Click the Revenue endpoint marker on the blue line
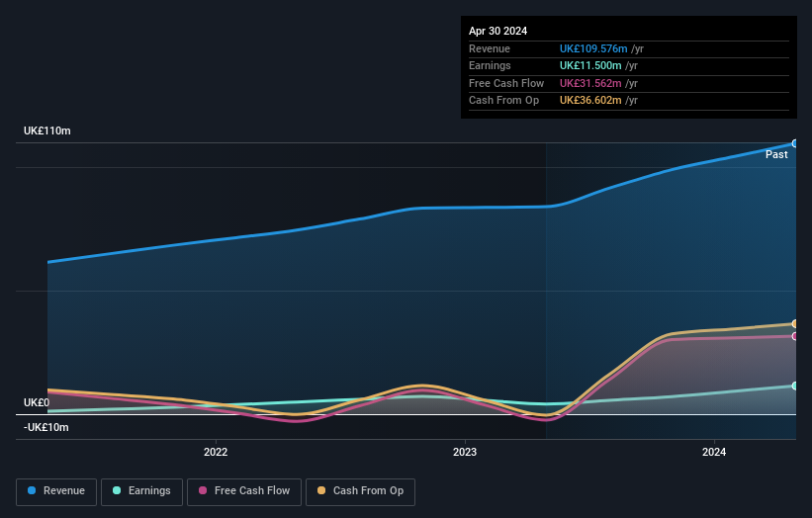The image size is (812, 518). [x=794, y=143]
